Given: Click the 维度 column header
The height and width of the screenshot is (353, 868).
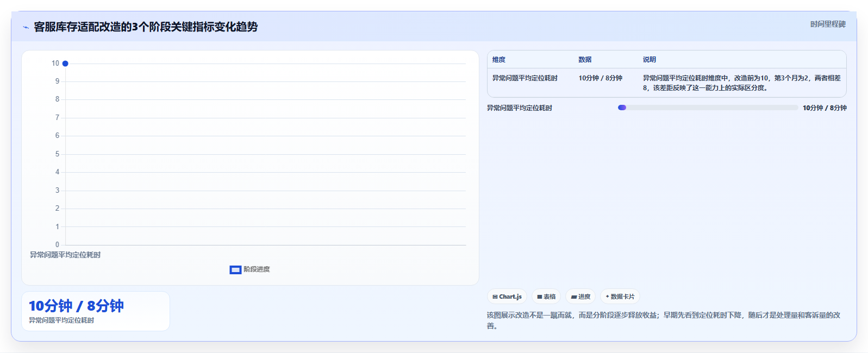Looking at the screenshot, I should click(499, 60).
